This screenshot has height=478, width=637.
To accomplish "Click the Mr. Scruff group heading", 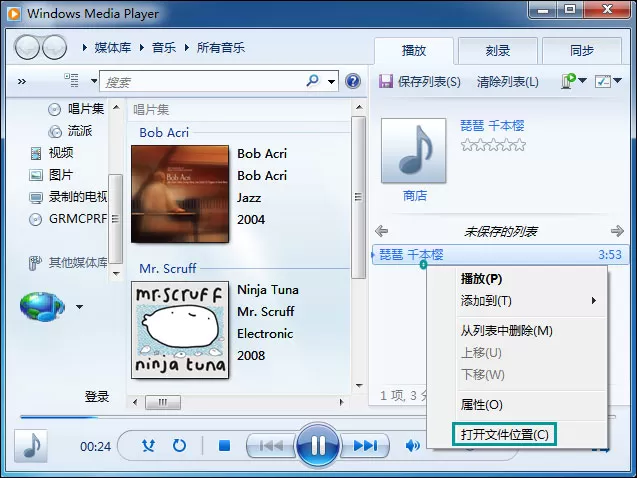I will [168, 268].
